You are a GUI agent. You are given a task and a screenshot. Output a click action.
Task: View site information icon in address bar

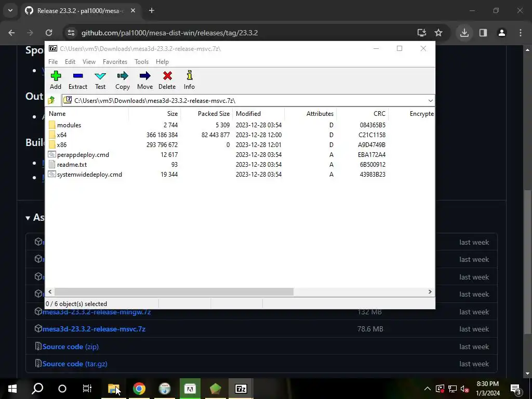[71, 33]
